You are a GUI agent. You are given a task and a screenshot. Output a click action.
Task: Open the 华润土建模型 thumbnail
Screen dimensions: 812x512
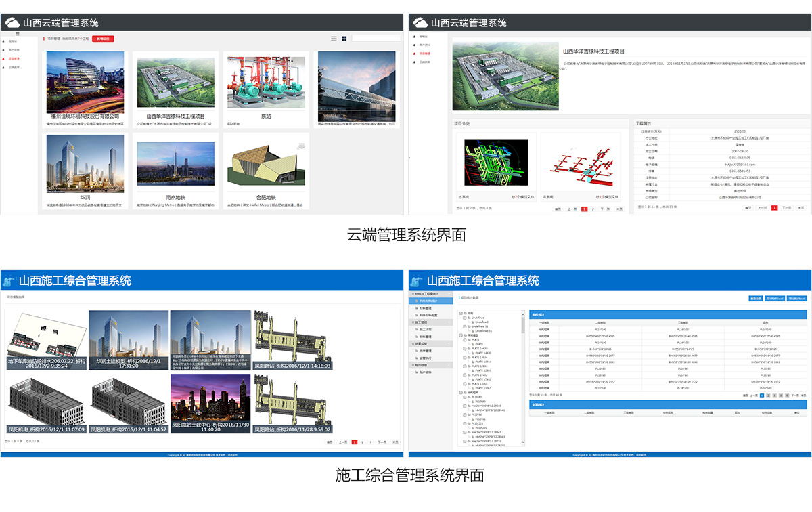point(129,341)
